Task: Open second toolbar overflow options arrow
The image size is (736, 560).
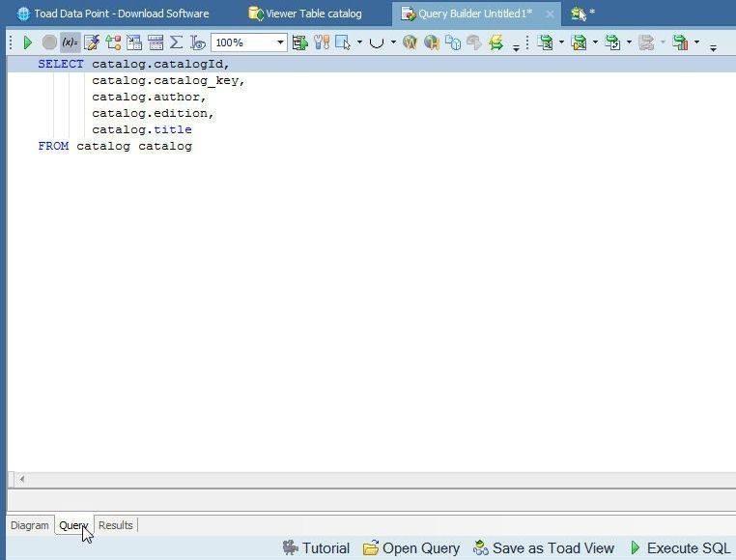Action: click(x=713, y=47)
